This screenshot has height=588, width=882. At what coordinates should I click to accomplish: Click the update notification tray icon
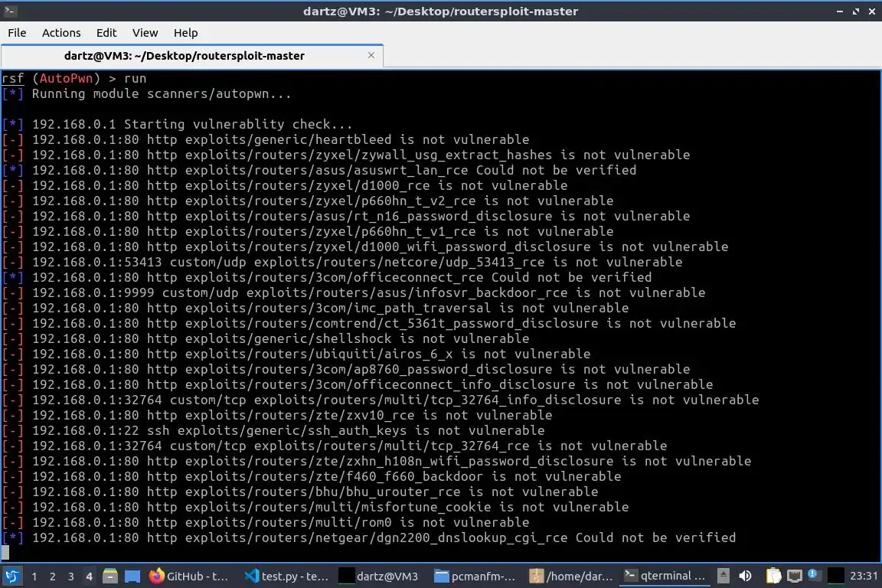pos(813,574)
